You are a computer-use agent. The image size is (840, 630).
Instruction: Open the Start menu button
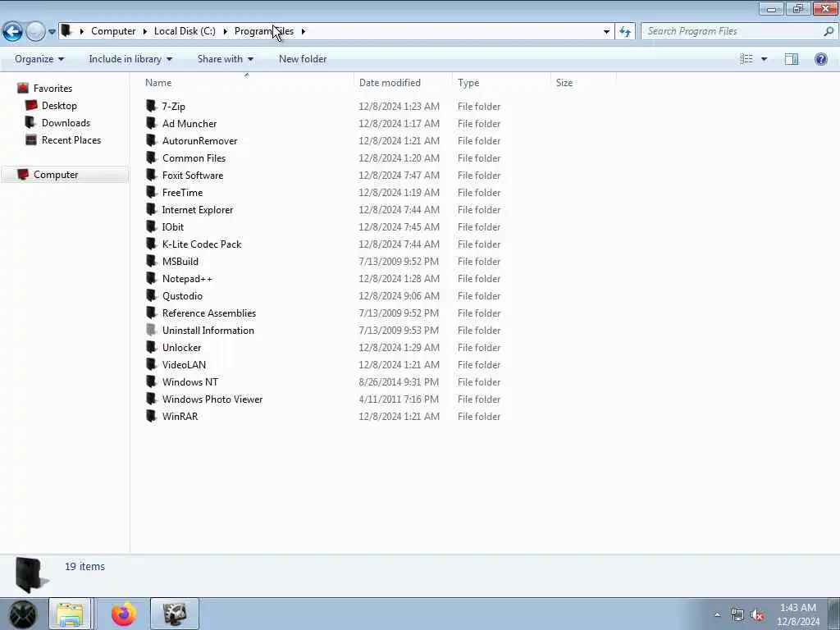pos(21,614)
